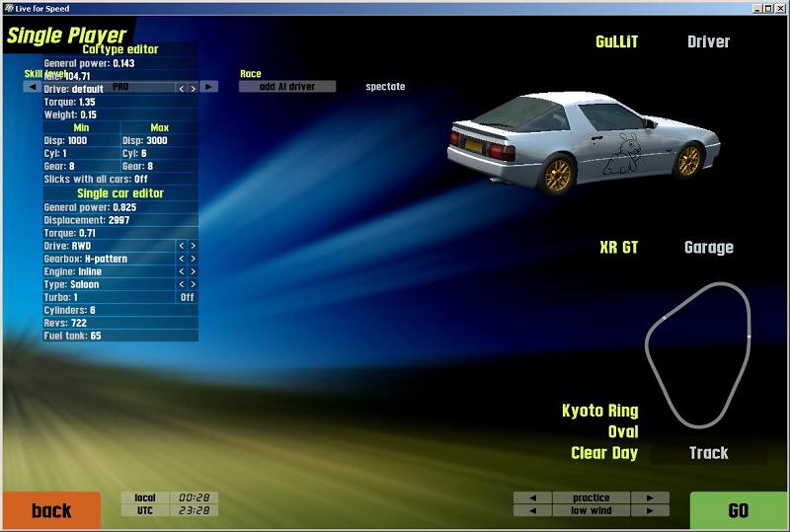Click right arrow on Type: Saloon row
This screenshot has height=532, width=790.
click(x=193, y=284)
